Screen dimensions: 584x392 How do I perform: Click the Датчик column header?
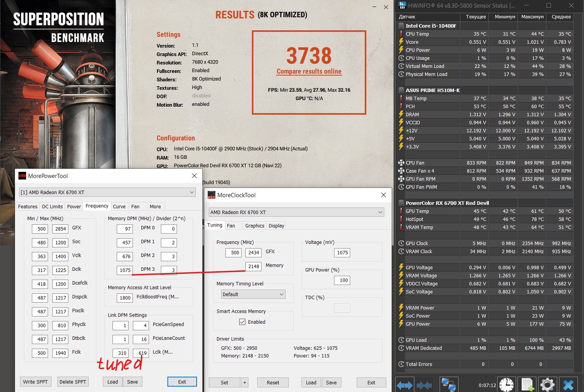tap(428, 17)
